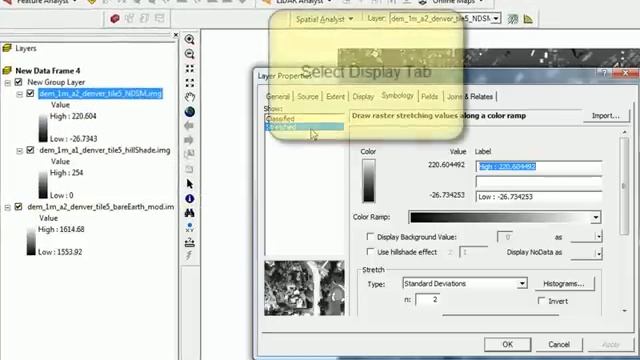Go to next extent arrow
Image resolution: width=640 pixels, height=360 pixels.
[189, 140]
